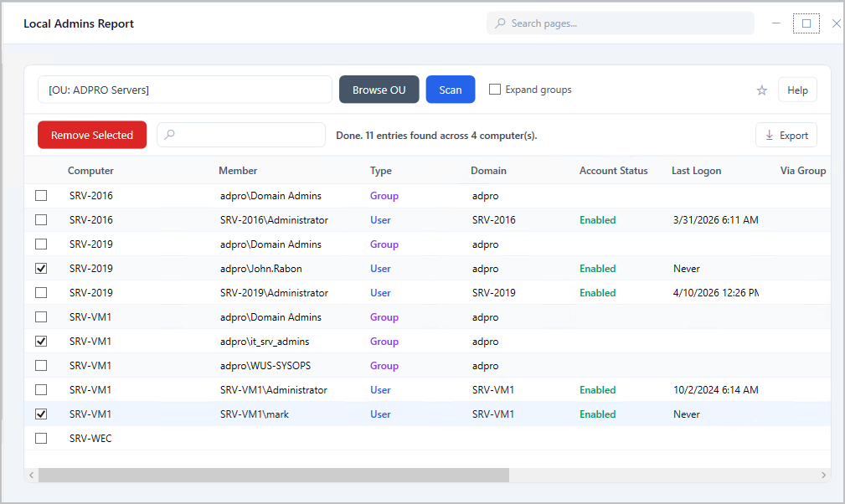Check the SRV-VM1\Administrator row checkbox
This screenshot has height=504, width=845.
[41, 389]
